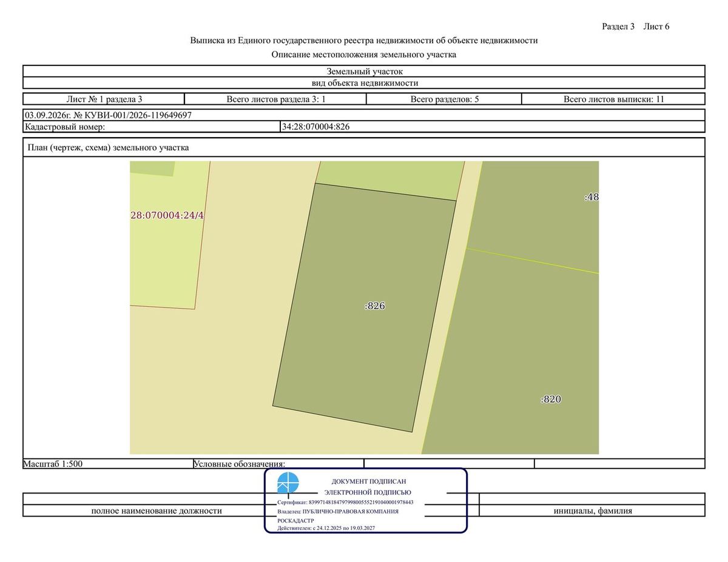This screenshot has height=562, width=728.
Task: Click the heading "План (чертеж, схема) земельного участка"
Action: coord(109,147)
